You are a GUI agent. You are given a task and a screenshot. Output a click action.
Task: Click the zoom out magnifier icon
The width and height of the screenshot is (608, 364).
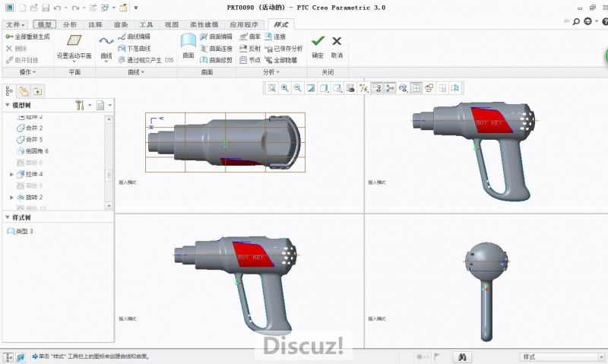[x=297, y=88]
